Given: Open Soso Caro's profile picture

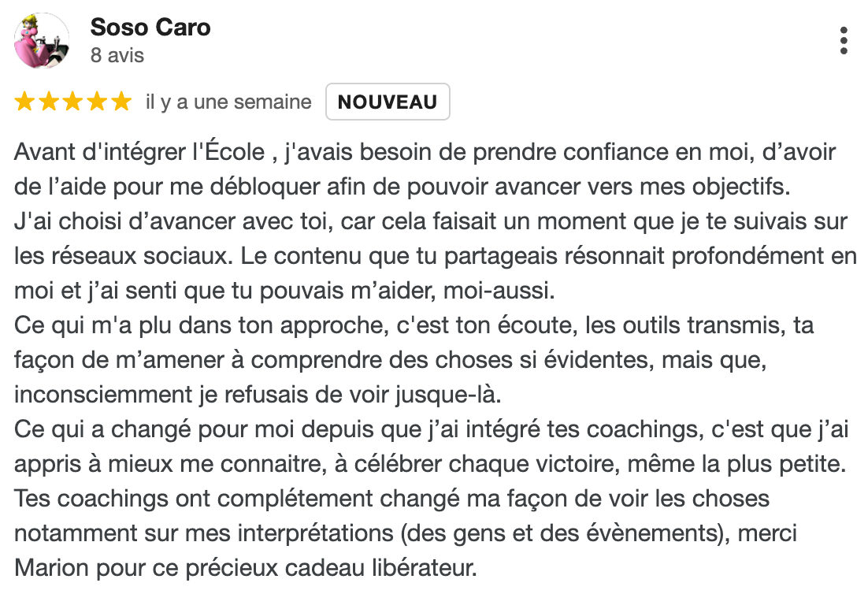Looking at the screenshot, I should (x=42, y=40).
